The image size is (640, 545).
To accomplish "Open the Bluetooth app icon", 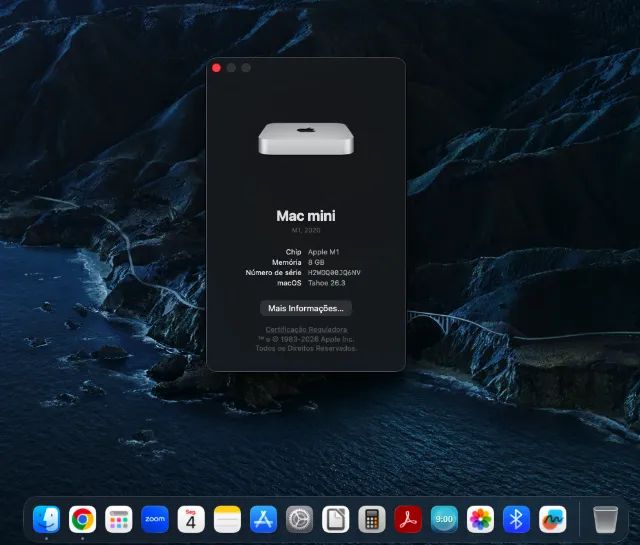I will pyautogui.click(x=516, y=519).
